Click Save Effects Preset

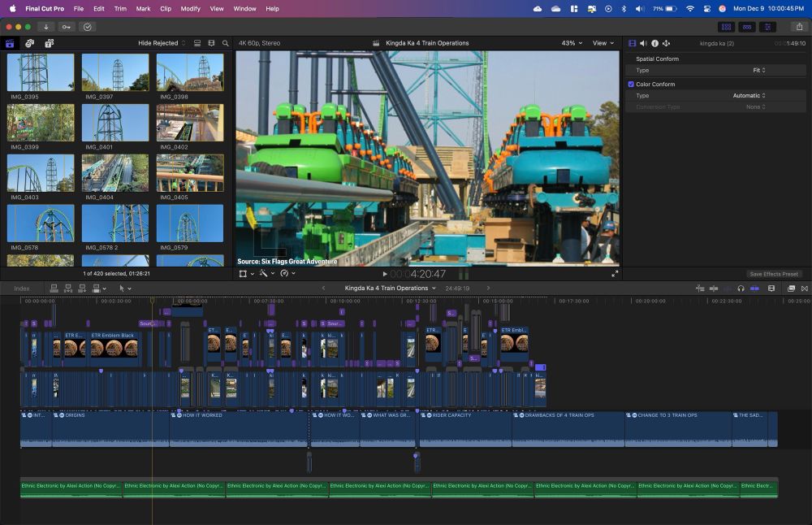tap(774, 274)
